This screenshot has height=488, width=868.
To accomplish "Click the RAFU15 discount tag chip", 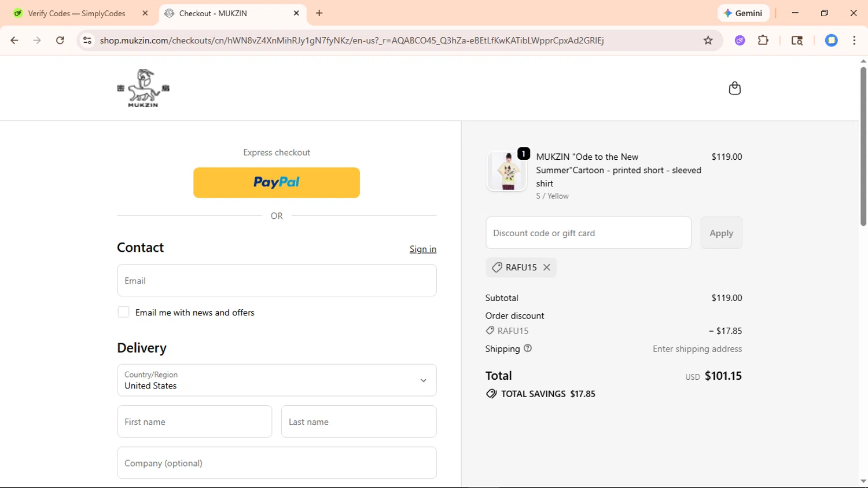I will (x=521, y=267).
